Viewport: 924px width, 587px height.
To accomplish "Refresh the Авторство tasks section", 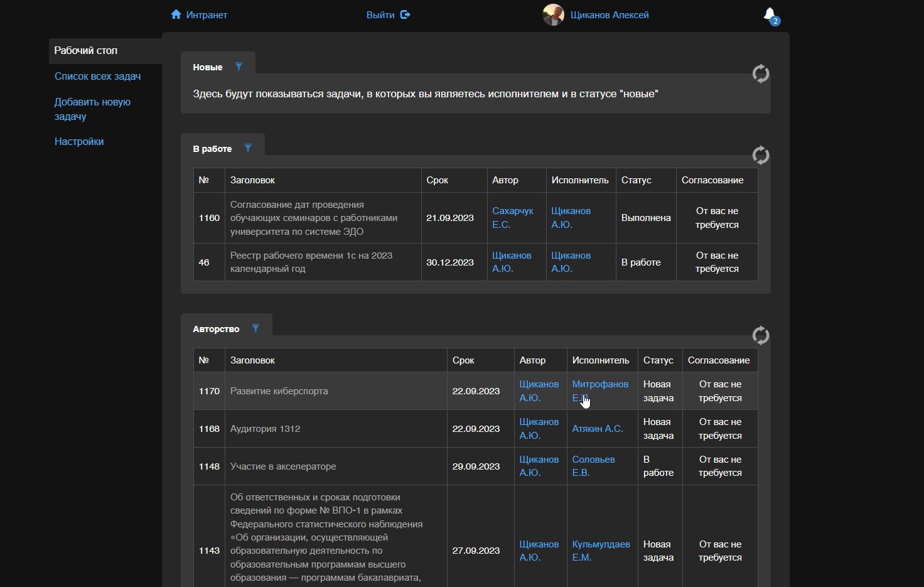I will coord(761,336).
